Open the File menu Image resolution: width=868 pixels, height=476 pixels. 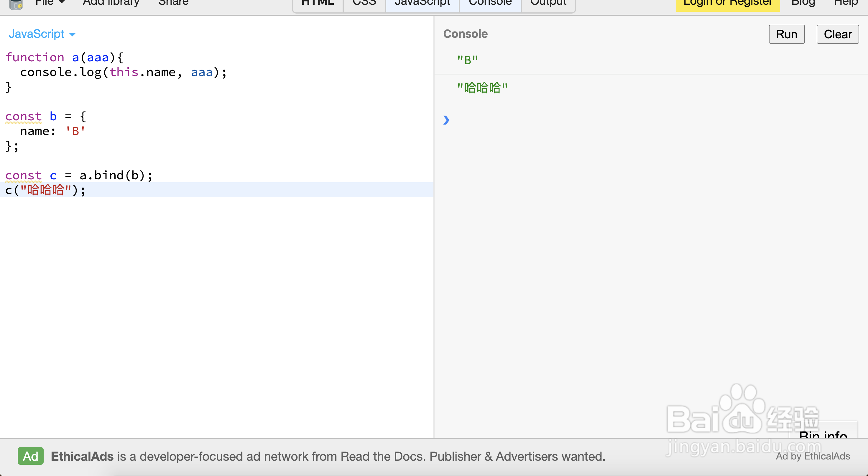click(x=50, y=3)
